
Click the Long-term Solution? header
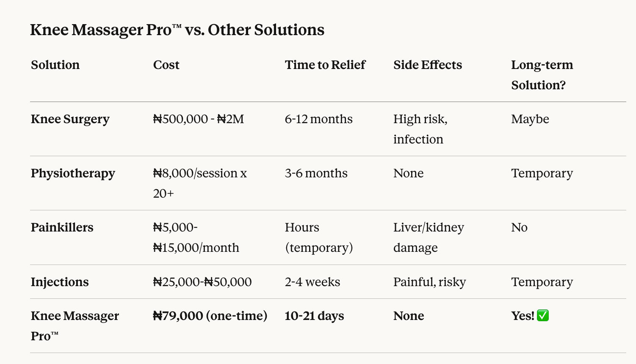click(542, 75)
